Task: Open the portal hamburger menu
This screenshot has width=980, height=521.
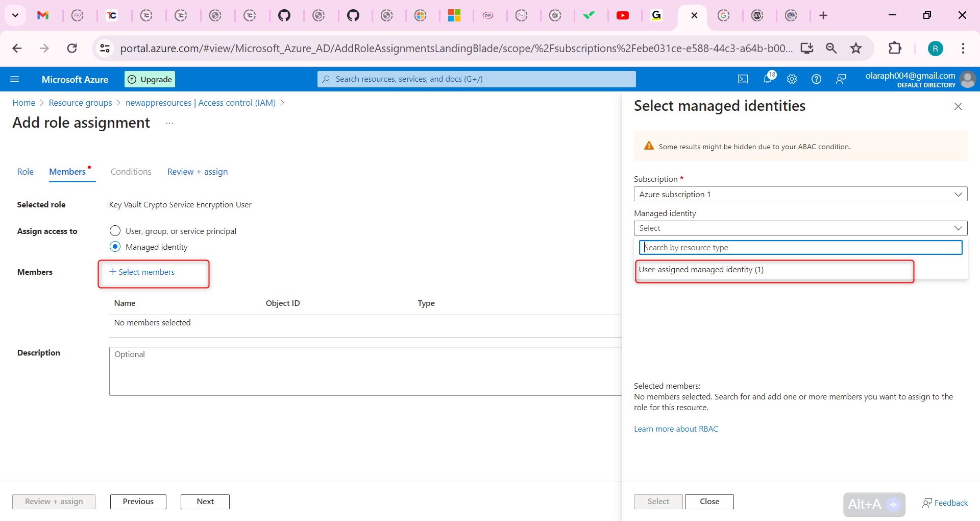Action: 15,79
